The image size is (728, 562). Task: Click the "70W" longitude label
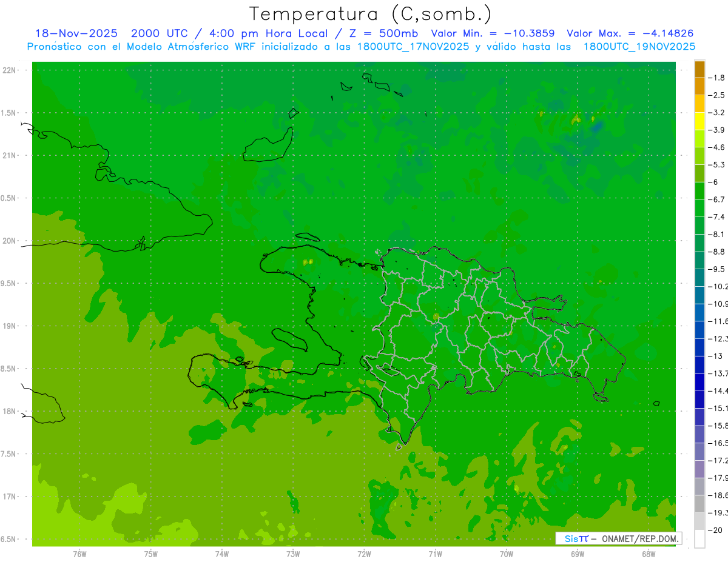tap(507, 554)
